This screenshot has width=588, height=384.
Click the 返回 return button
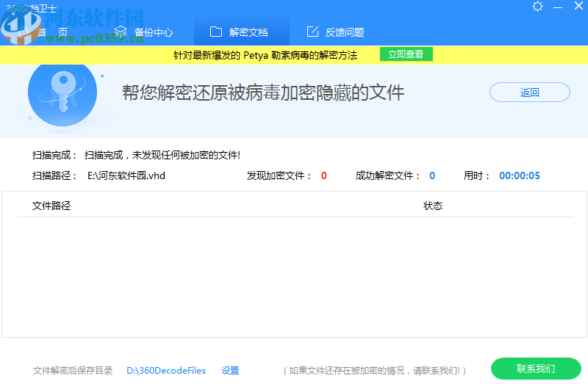[529, 93]
